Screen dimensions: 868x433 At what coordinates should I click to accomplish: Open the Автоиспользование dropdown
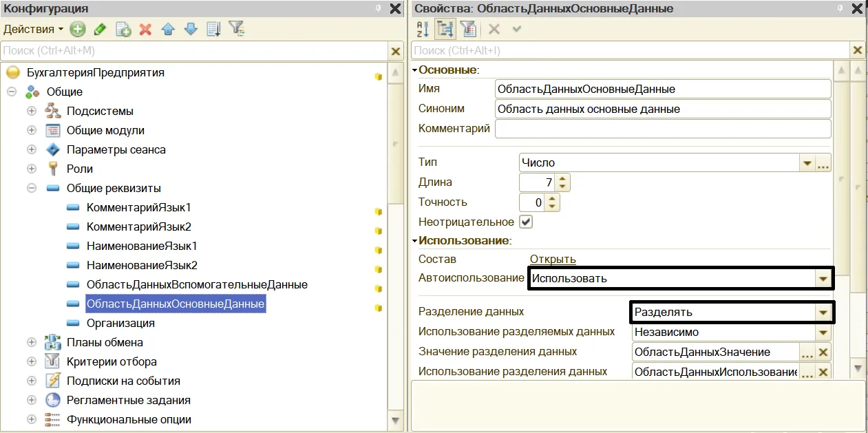point(823,279)
